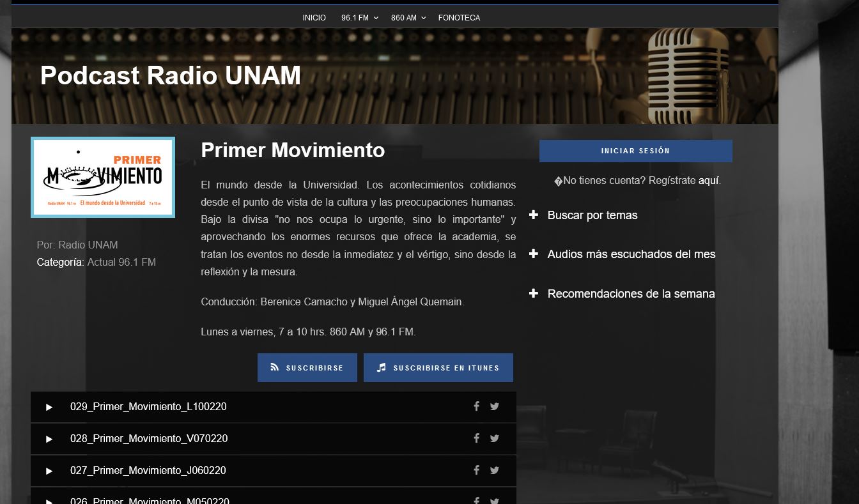Go to INICIO in navigation
Screen dimensions: 859x504
click(314, 18)
